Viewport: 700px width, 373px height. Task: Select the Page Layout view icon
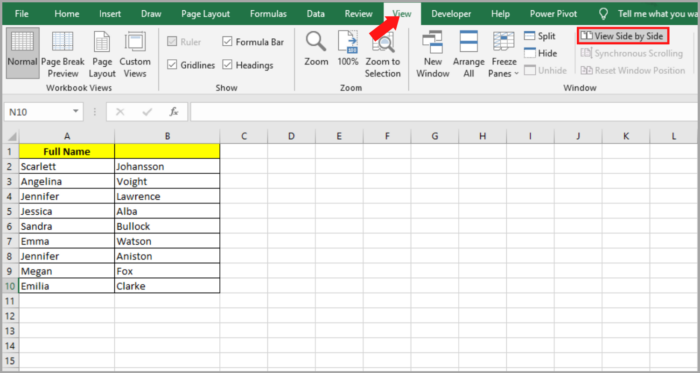coord(102,54)
